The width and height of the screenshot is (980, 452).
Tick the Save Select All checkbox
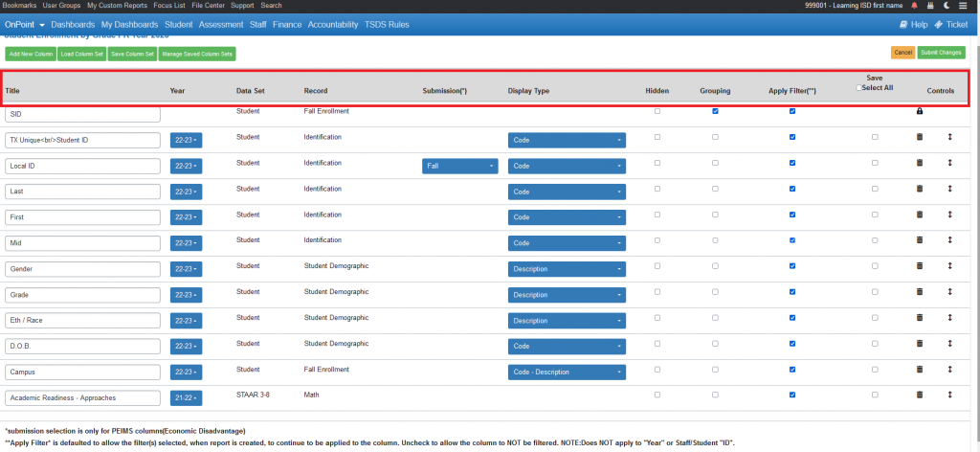click(x=858, y=88)
